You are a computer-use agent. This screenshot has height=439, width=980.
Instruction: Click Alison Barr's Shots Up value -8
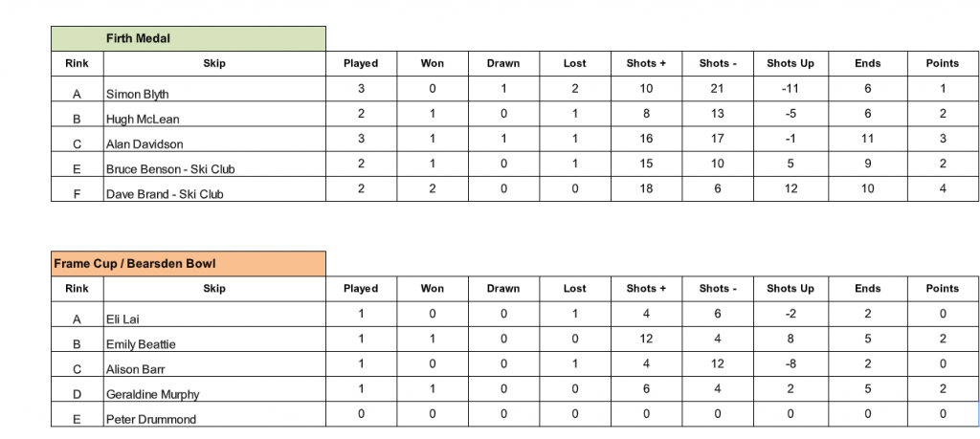790,363
